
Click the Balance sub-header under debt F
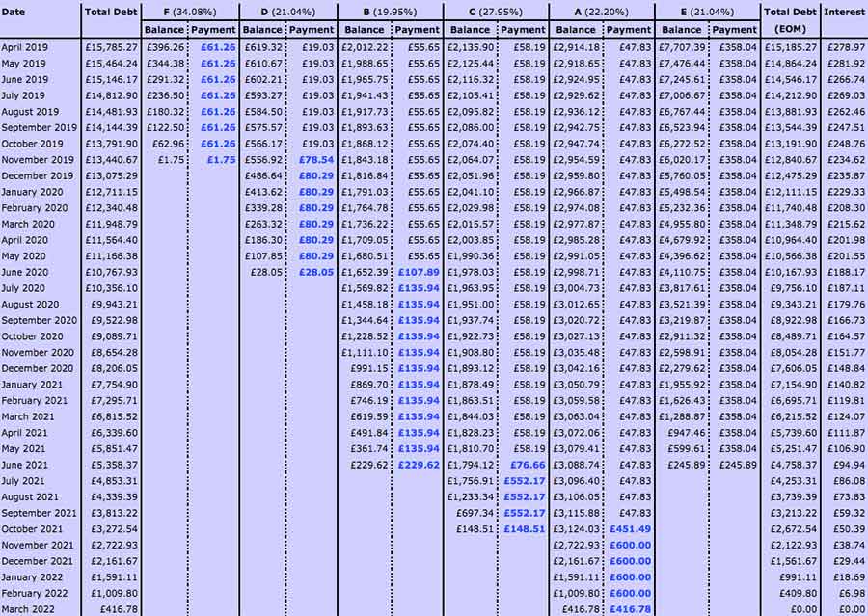coord(164,29)
